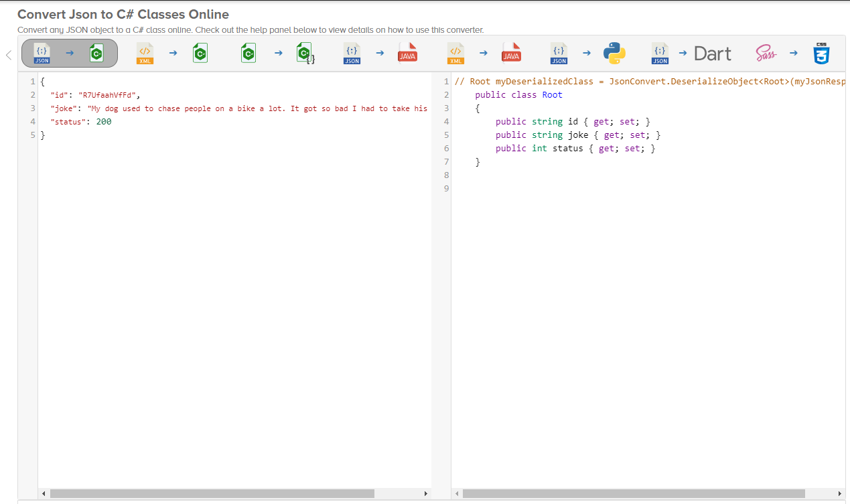Select the XML to Java converter
Viewport: 850px width, 504px height.
(483, 53)
